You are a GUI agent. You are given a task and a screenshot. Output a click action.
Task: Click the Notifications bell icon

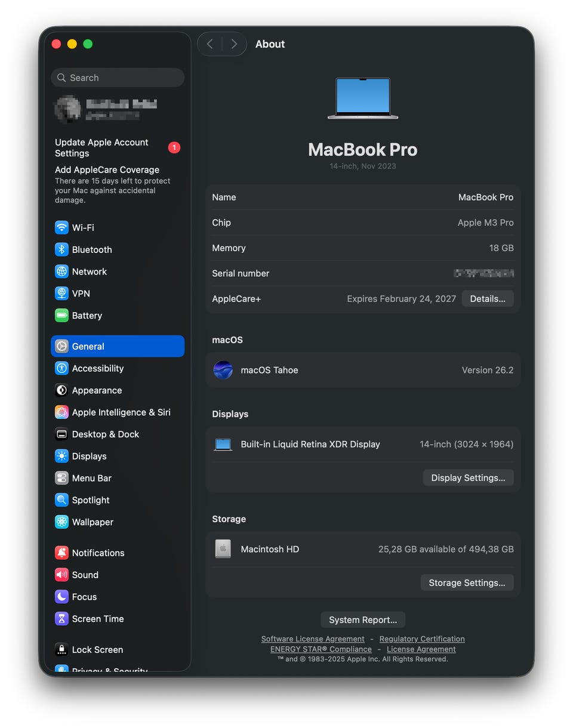61,553
